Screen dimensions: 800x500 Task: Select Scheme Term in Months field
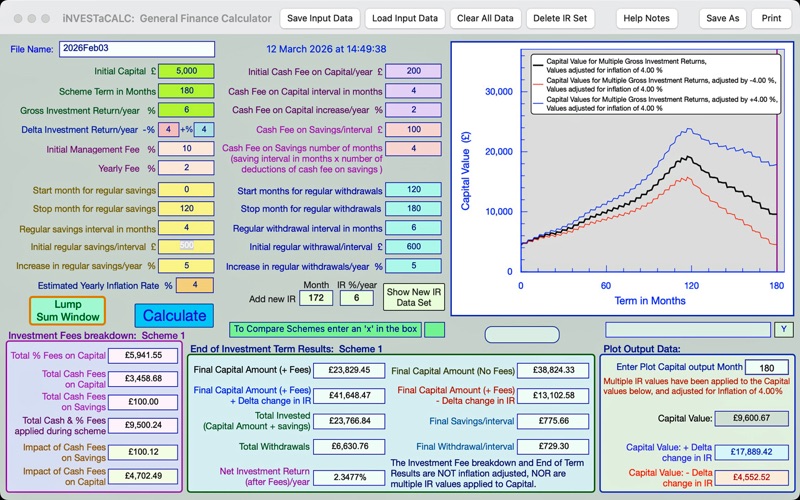click(x=186, y=91)
